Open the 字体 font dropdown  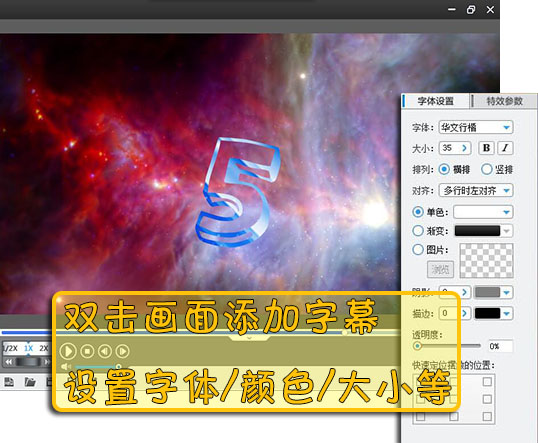click(x=476, y=127)
